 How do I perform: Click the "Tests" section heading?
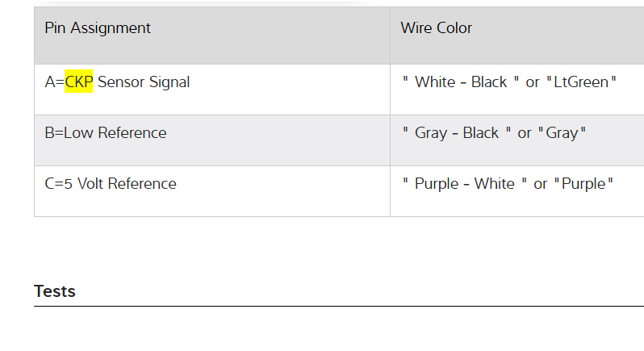(x=55, y=291)
